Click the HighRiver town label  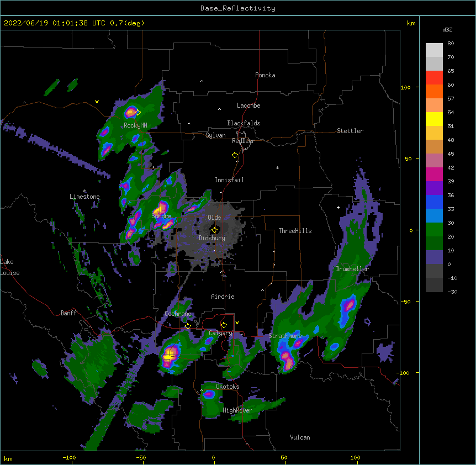237,410
